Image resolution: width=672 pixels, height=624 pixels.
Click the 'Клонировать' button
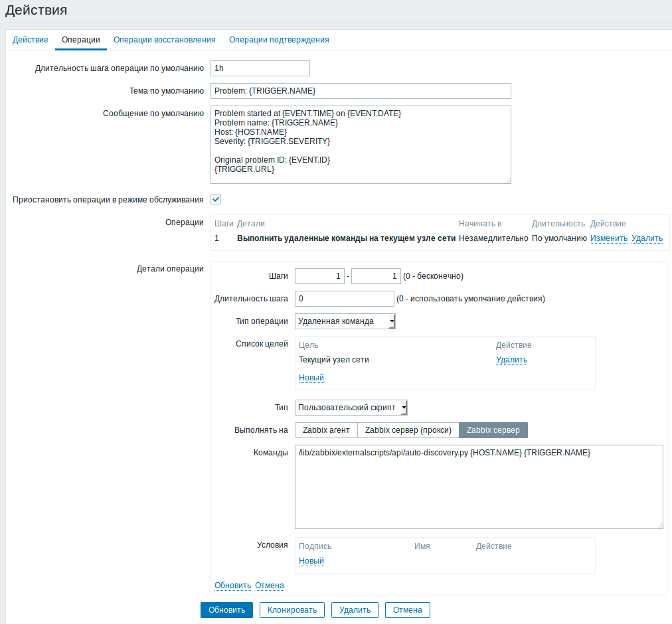point(292,610)
